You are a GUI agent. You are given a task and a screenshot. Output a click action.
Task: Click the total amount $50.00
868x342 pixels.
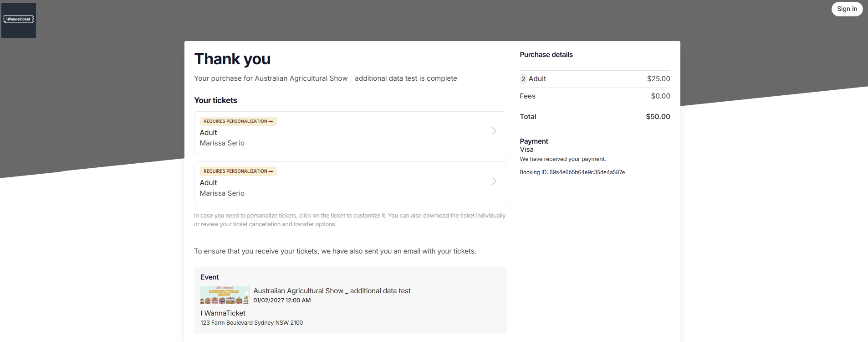point(658,117)
